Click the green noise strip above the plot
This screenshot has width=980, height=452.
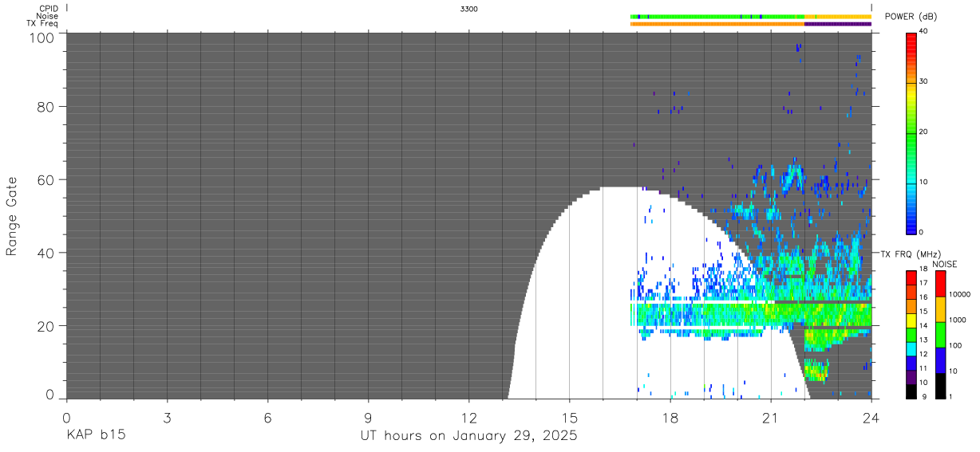point(717,16)
